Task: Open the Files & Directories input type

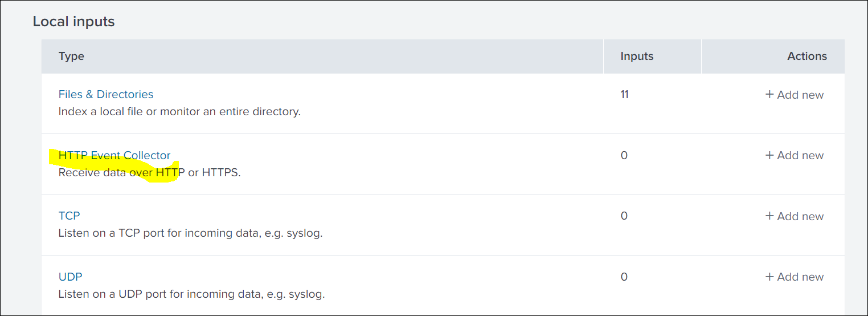Action: [x=106, y=95]
